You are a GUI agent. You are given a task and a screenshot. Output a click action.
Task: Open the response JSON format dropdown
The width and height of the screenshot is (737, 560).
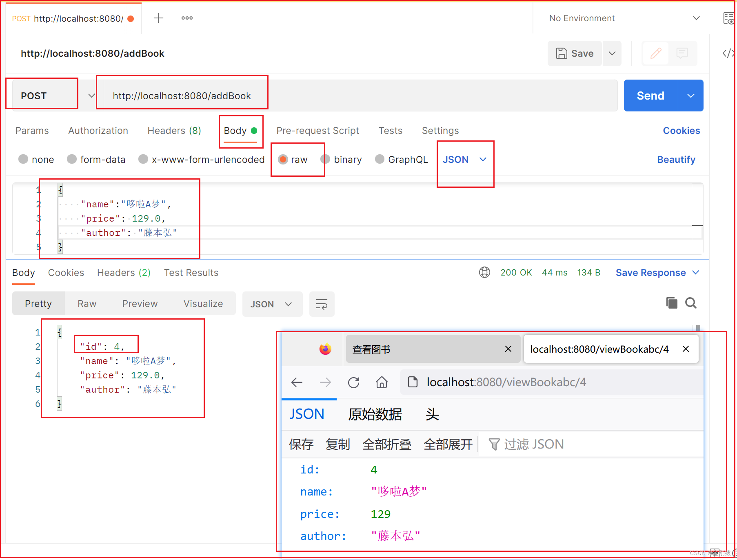[x=272, y=304]
